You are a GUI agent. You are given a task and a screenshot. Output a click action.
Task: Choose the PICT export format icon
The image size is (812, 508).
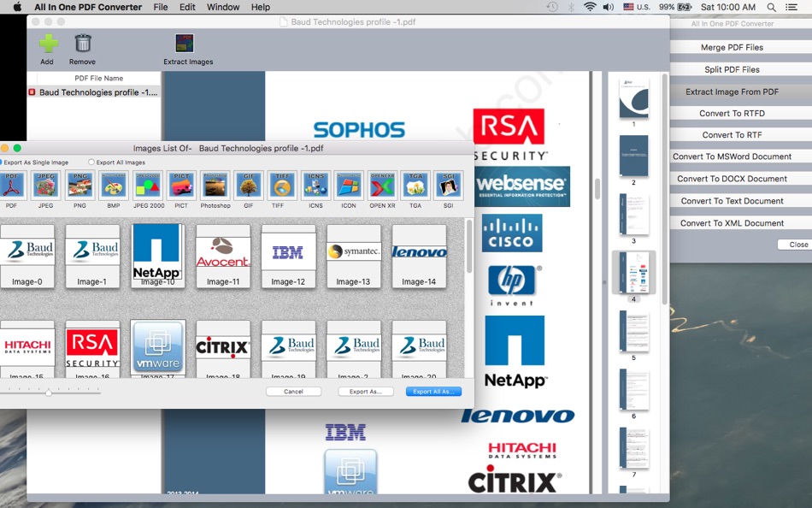pyautogui.click(x=181, y=186)
